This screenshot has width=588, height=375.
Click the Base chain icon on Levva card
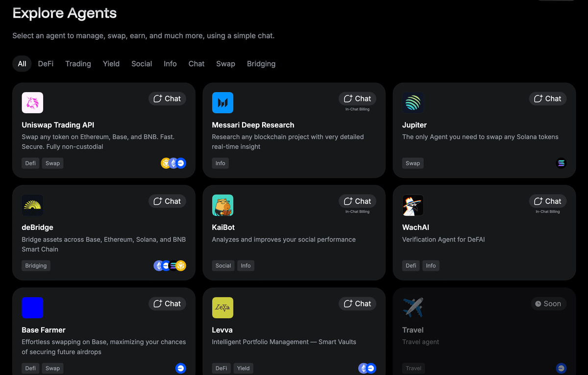(371, 368)
